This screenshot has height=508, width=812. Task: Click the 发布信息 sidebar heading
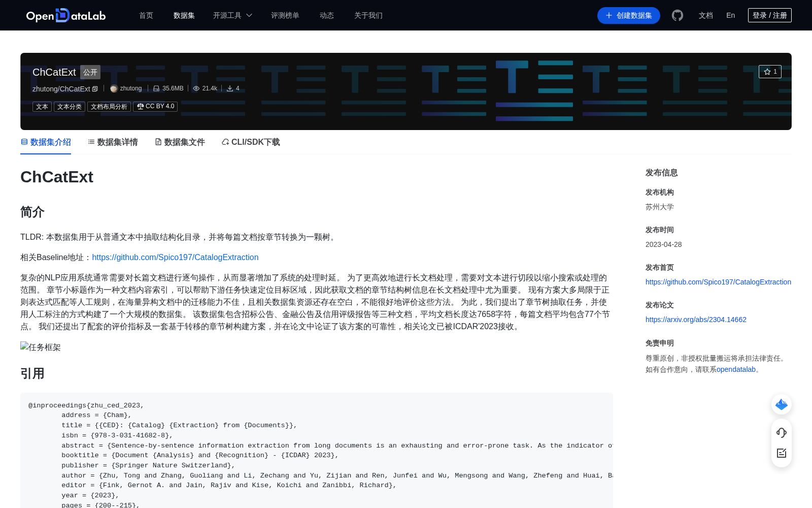[662, 173]
